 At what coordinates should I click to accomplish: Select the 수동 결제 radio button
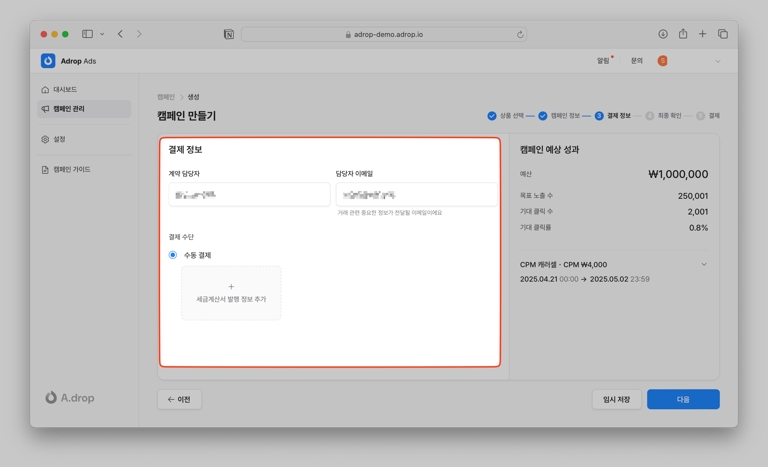point(173,255)
